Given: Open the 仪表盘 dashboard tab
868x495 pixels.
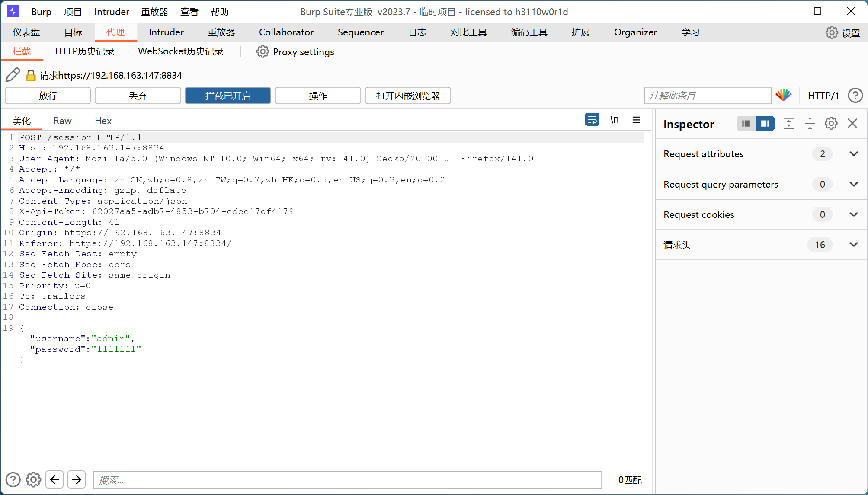Looking at the screenshot, I should coord(26,32).
